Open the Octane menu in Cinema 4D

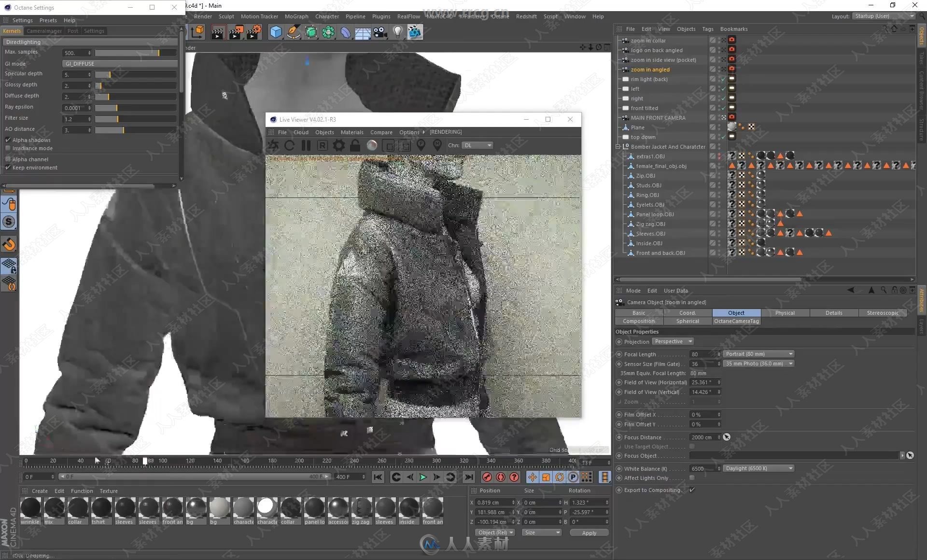(499, 16)
